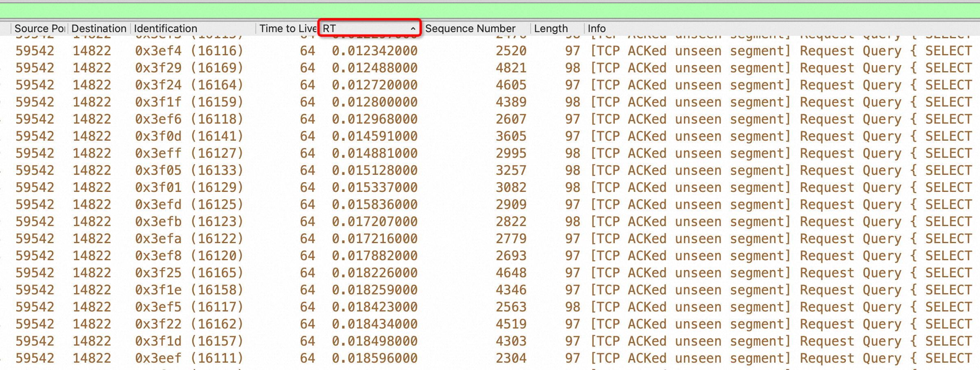Click sequence number 4648

[511, 273]
